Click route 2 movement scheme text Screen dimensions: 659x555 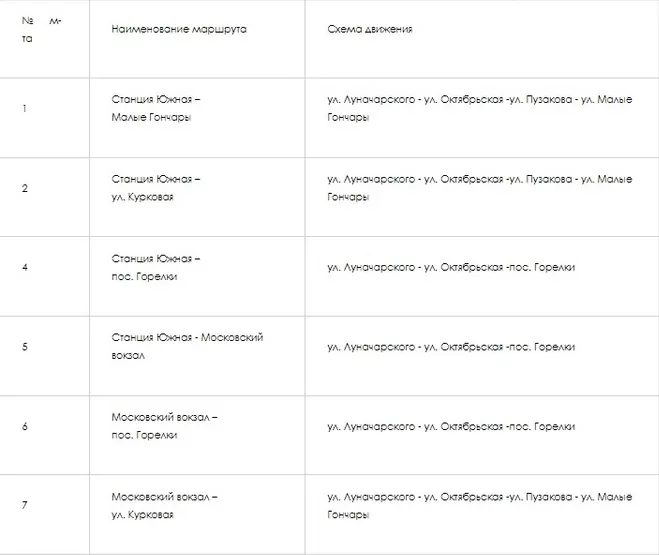point(480,188)
